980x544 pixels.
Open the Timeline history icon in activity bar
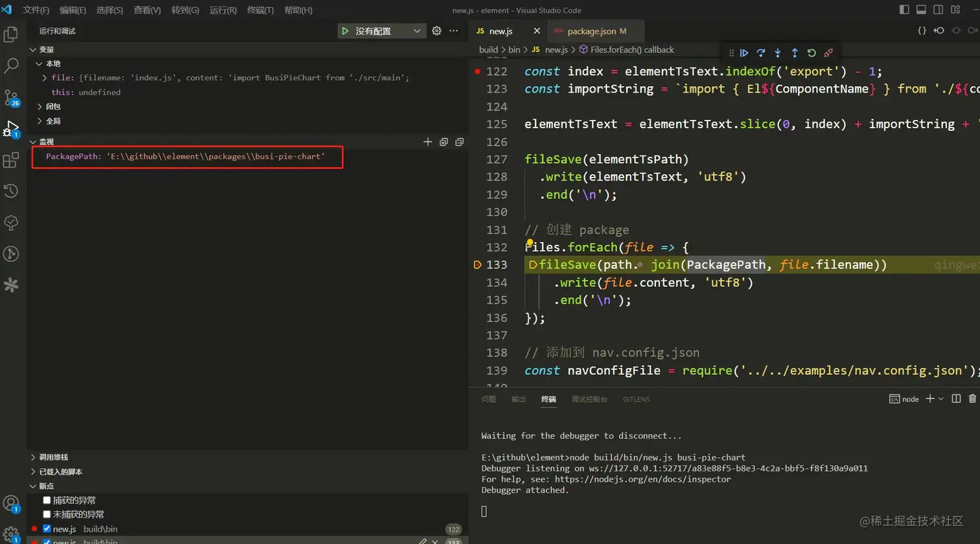point(11,191)
